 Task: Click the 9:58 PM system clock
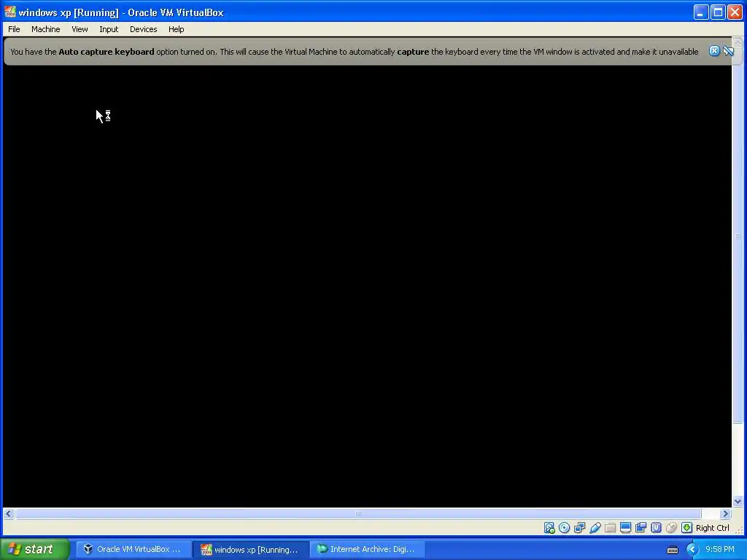pos(720,549)
